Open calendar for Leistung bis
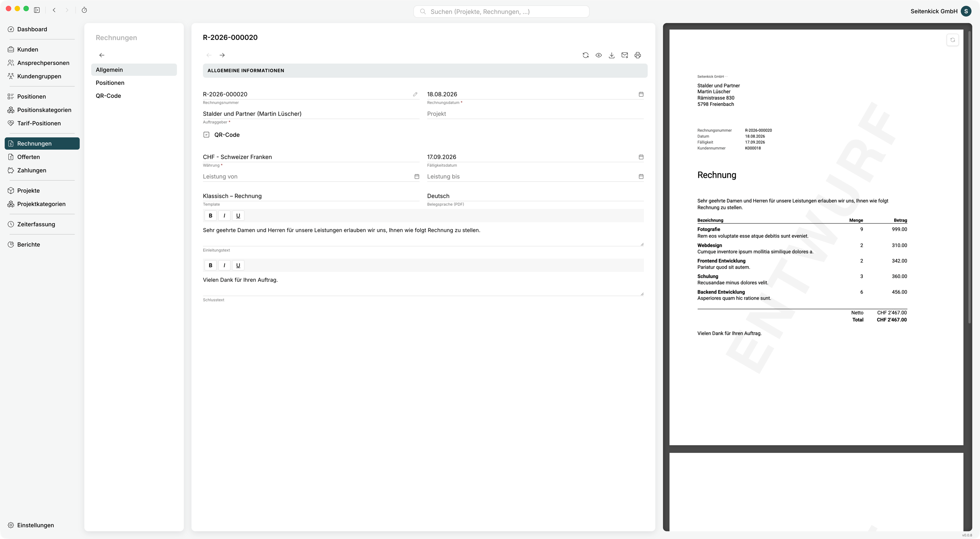 coord(641,176)
